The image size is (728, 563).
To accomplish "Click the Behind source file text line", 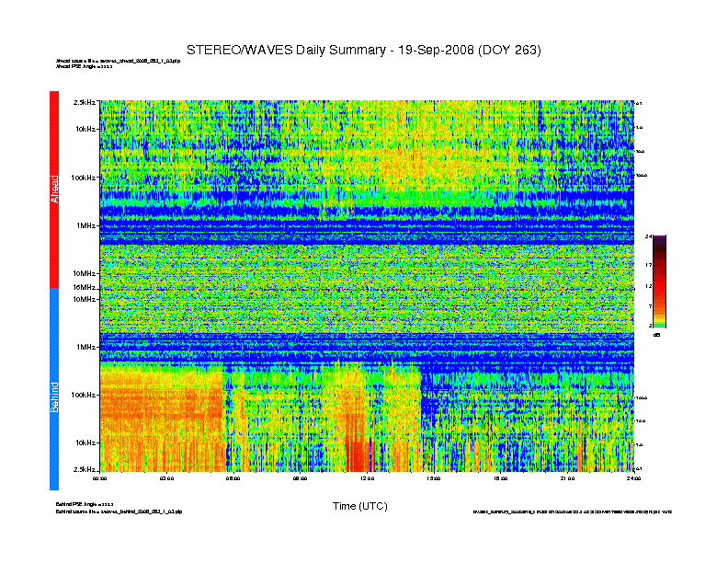I will pyautogui.click(x=119, y=511).
